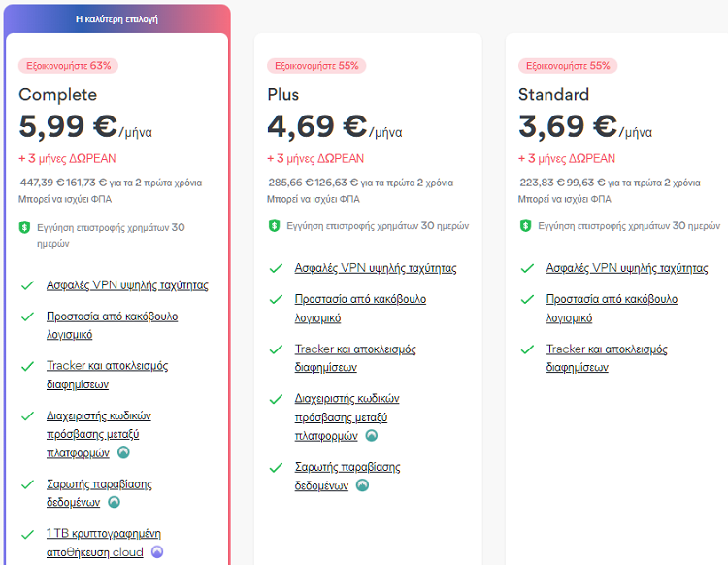
Task: Click NordPass icon beside password manager in Plus
Action: point(372,436)
